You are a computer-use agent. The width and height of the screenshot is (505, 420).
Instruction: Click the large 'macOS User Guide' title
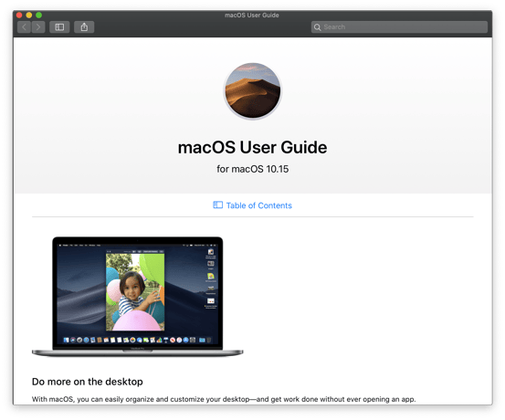pos(252,148)
